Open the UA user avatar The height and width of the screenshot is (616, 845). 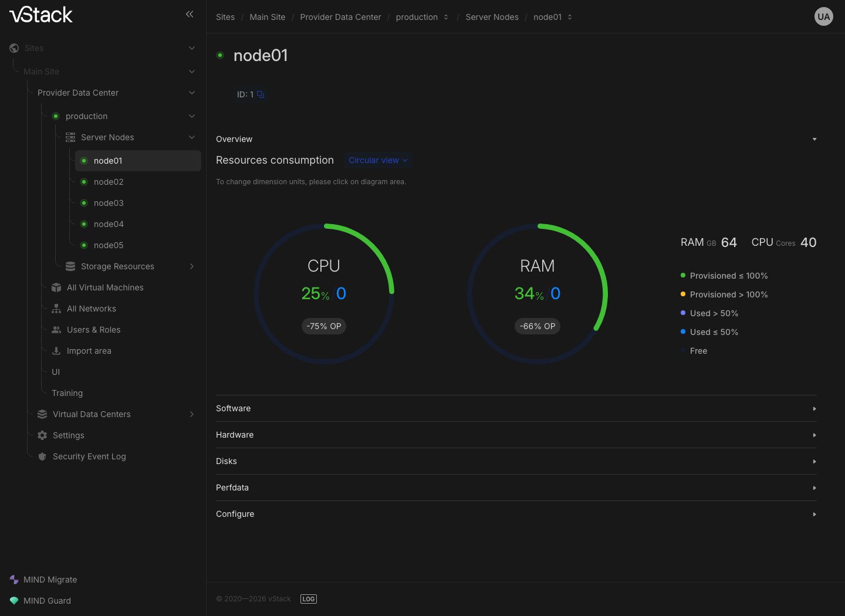tap(824, 16)
